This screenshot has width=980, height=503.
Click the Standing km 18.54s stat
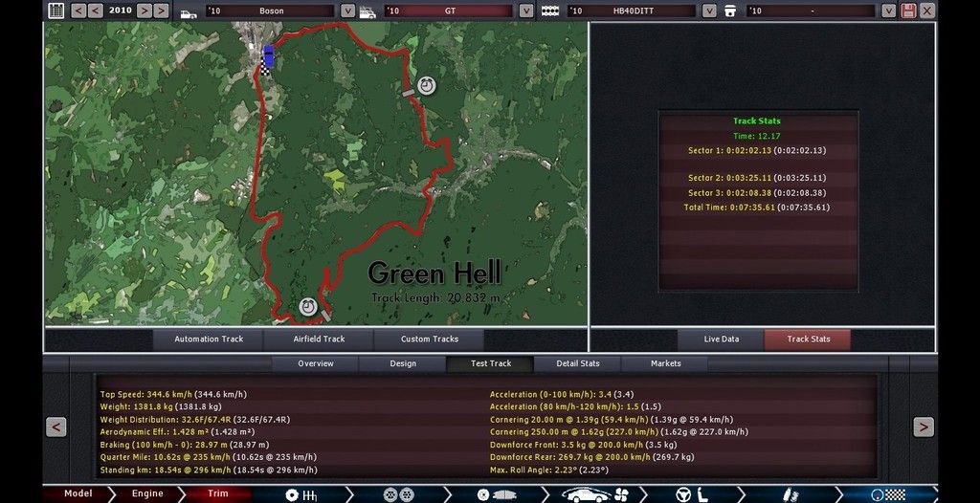pyautogui.click(x=208, y=470)
